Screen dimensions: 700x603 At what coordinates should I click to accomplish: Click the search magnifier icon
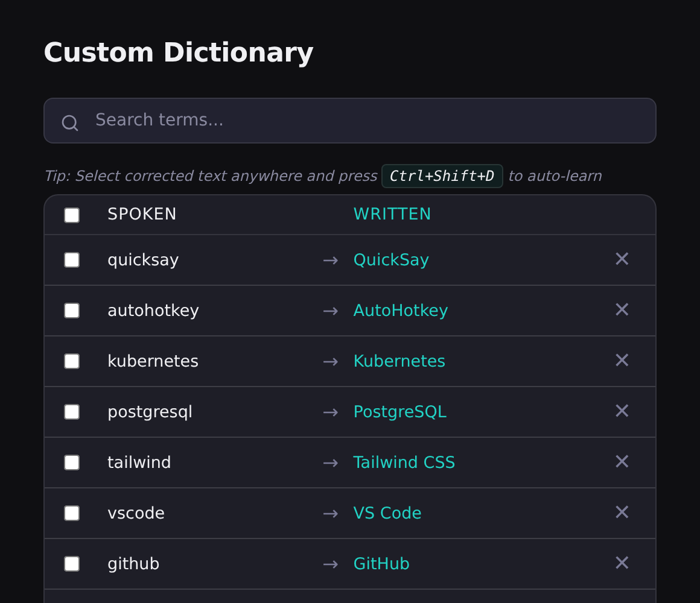click(x=70, y=123)
